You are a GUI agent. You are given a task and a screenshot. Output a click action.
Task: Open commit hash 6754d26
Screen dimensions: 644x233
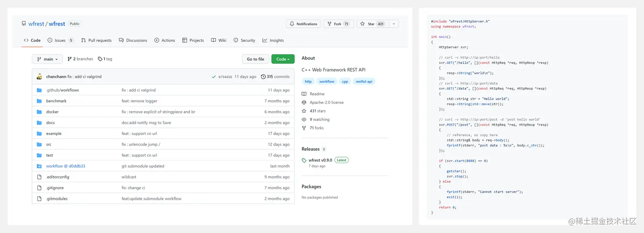click(x=225, y=77)
